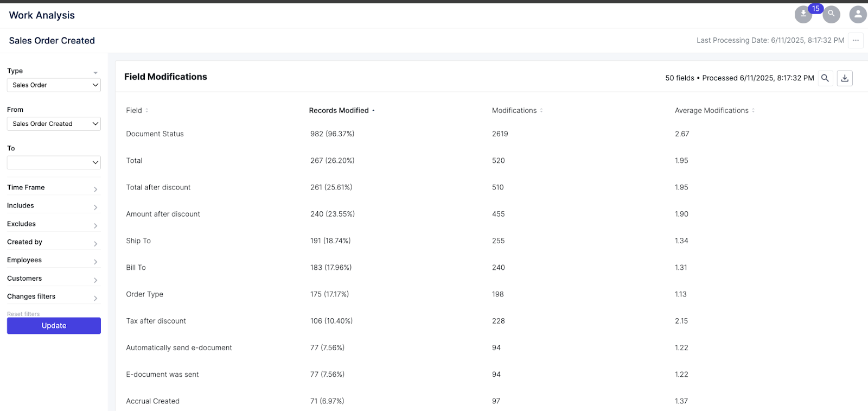The height and width of the screenshot is (411, 868).
Task: Expand the Created by filter
Action: pyautogui.click(x=53, y=242)
